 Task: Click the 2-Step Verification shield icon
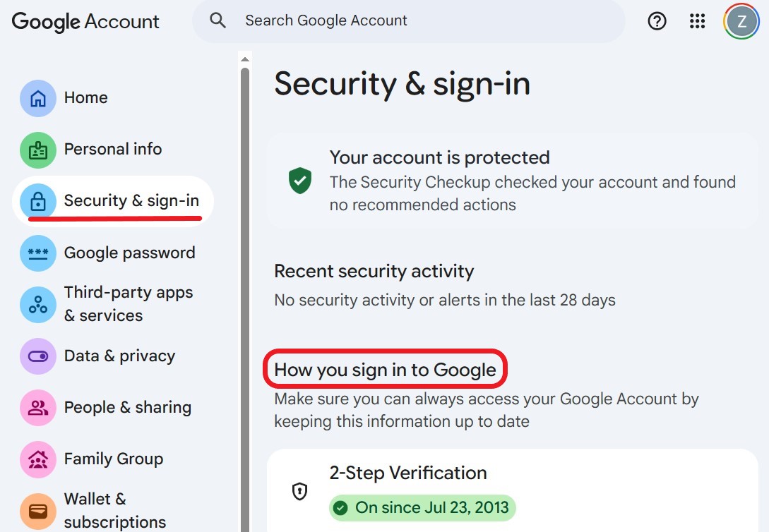[299, 491]
